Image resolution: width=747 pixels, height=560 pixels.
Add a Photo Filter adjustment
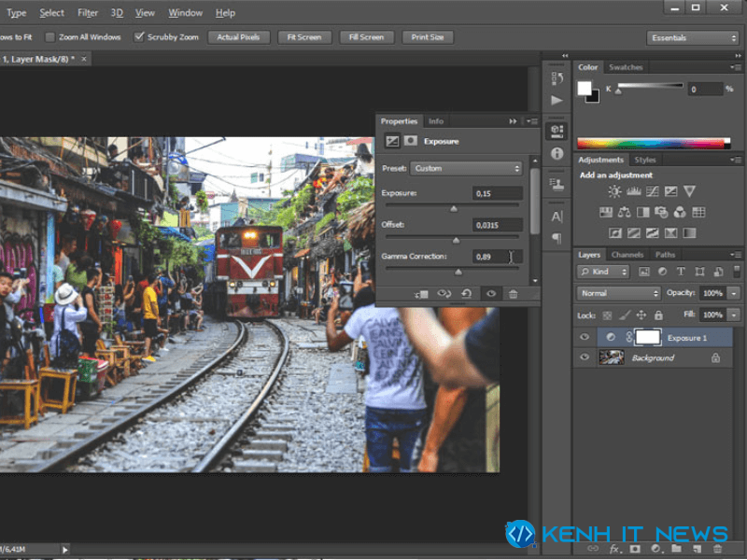point(661,213)
